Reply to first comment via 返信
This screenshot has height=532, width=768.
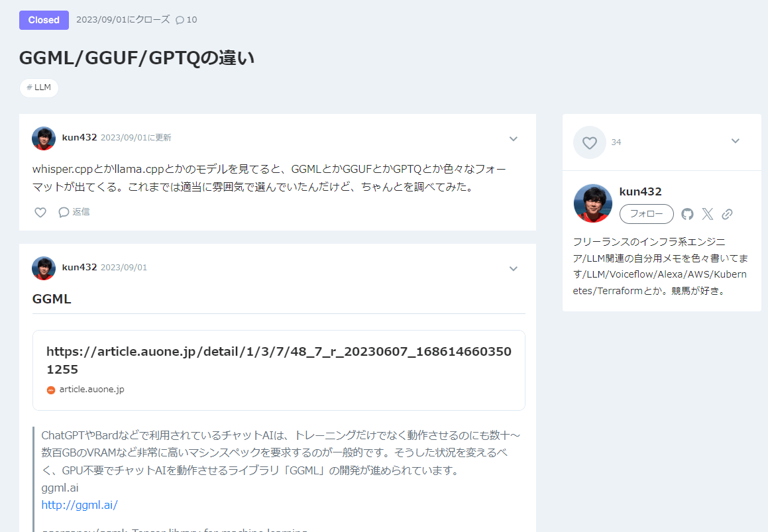point(74,212)
